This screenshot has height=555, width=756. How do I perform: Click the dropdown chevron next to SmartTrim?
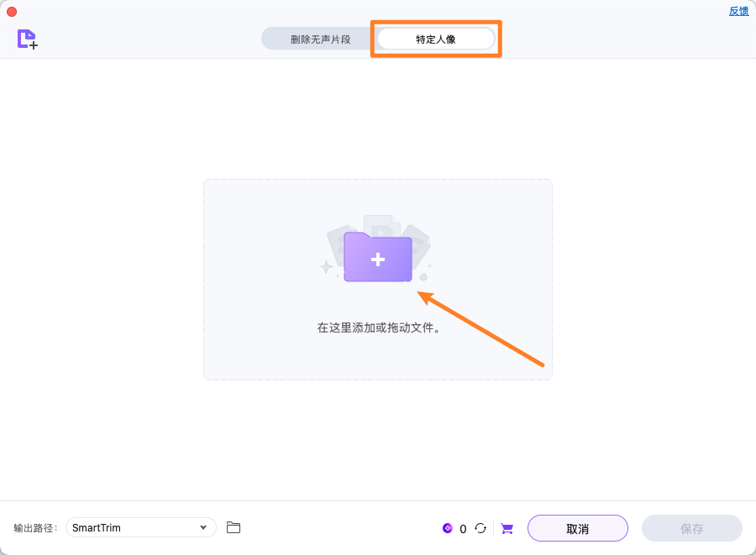point(202,527)
